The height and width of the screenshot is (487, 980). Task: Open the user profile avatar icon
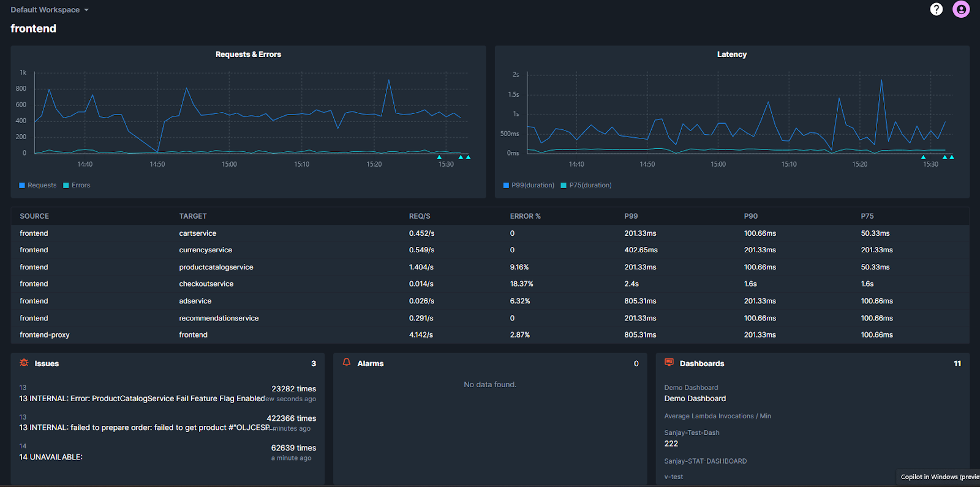point(961,9)
